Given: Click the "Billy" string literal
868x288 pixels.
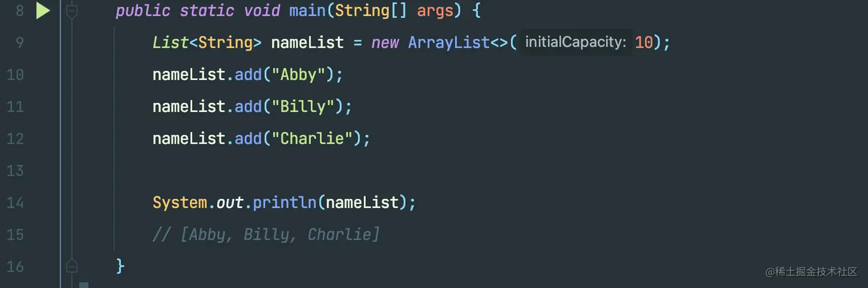Looking at the screenshot, I should click(x=303, y=107).
